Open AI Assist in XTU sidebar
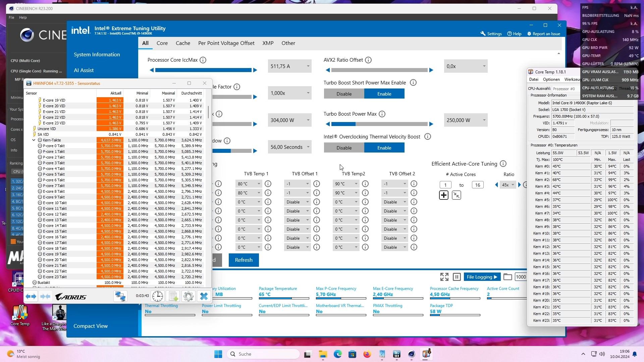 pyautogui.click(x=84, y=70)
